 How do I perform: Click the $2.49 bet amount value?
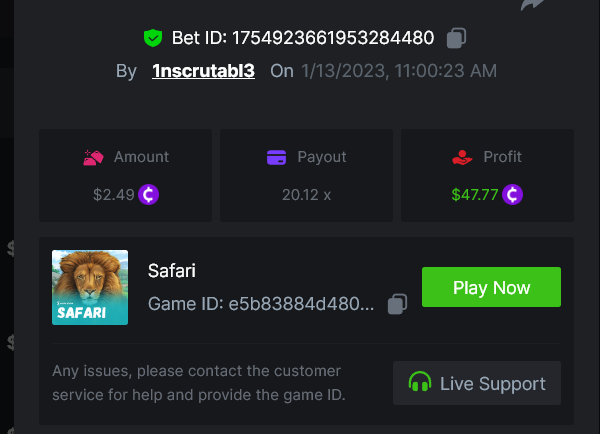(x=113, y=194)
